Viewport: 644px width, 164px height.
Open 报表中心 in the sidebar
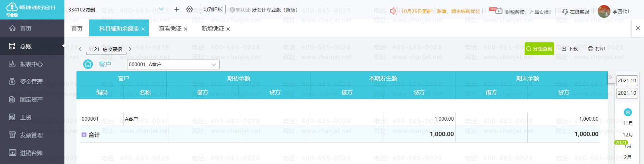pos(31,64)
